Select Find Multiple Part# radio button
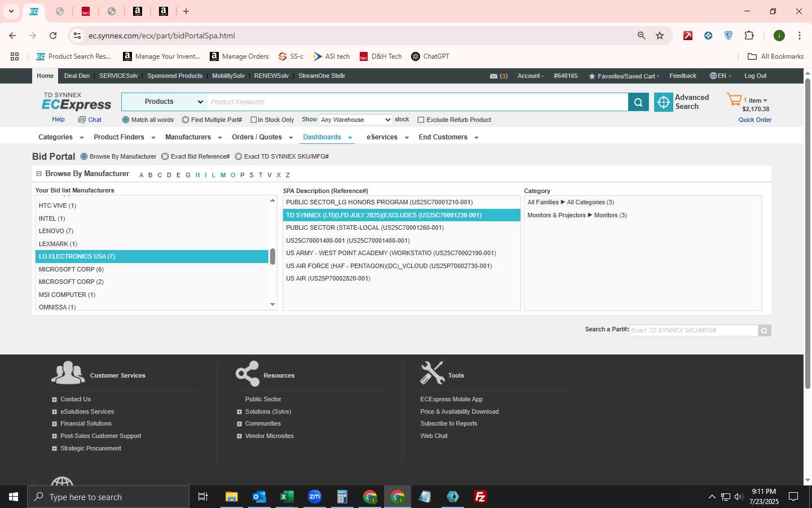This screenshot has height=508, width=812. (x=186, y=120)
